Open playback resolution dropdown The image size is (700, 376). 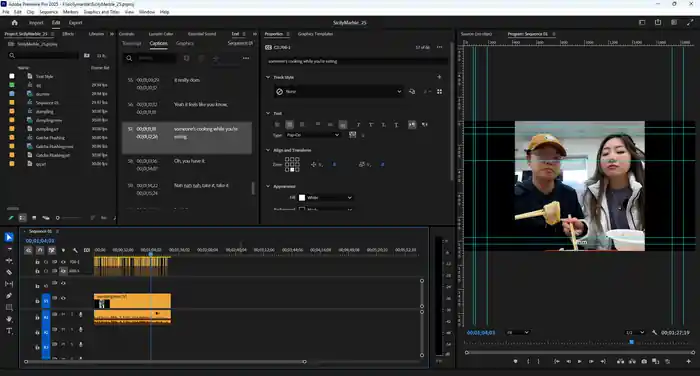(635, 332)
